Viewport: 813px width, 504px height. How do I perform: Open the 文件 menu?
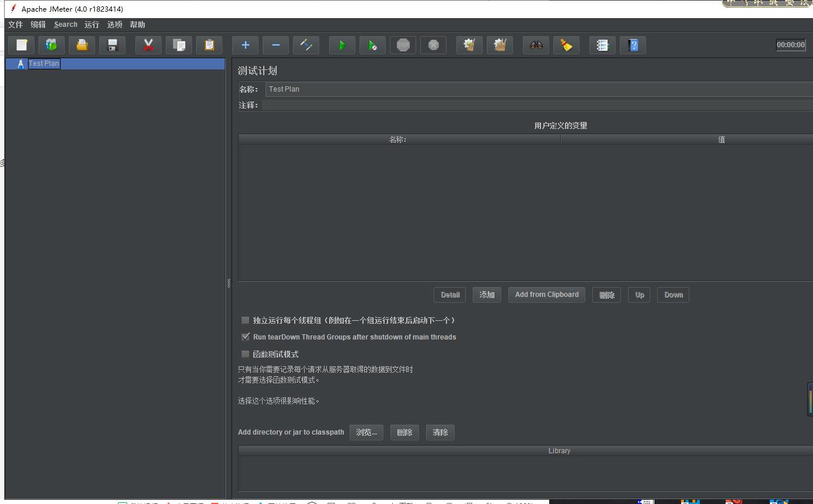pos(15,24)
